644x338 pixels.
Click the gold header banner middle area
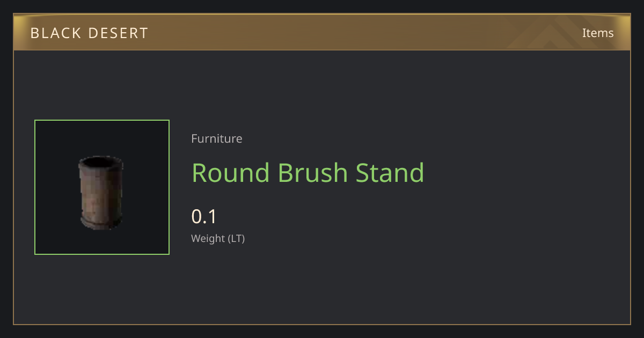322,33
